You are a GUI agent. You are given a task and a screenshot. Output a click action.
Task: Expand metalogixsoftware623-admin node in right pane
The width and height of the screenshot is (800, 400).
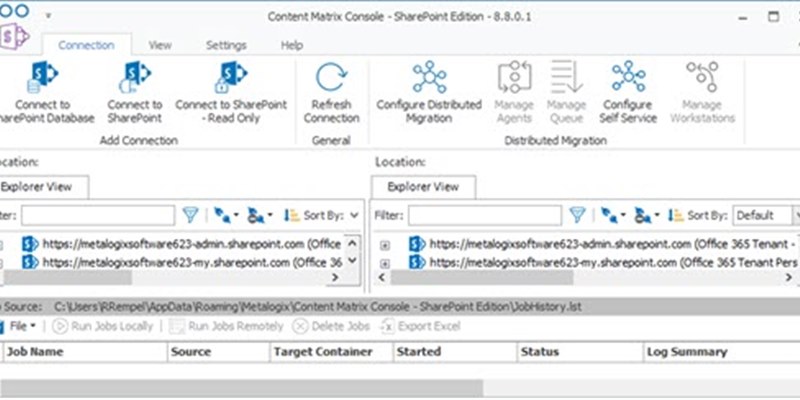(x=385, y=245)
